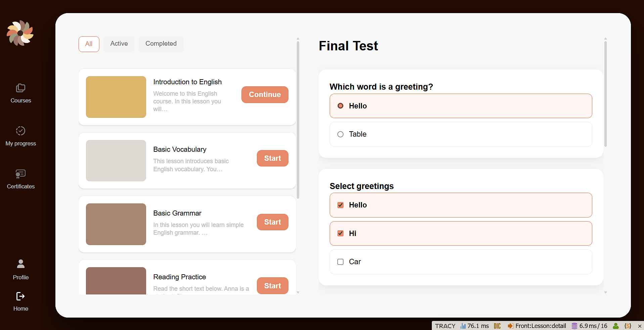Click the Basic Grammar lesson thumbnail
This screenshot has width=644, height=330.
pos(116,224)
